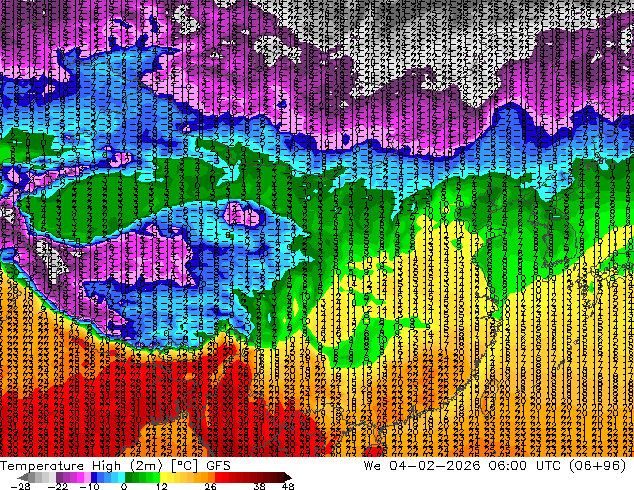Click the dark purple swatch above -22

point(59,477)
